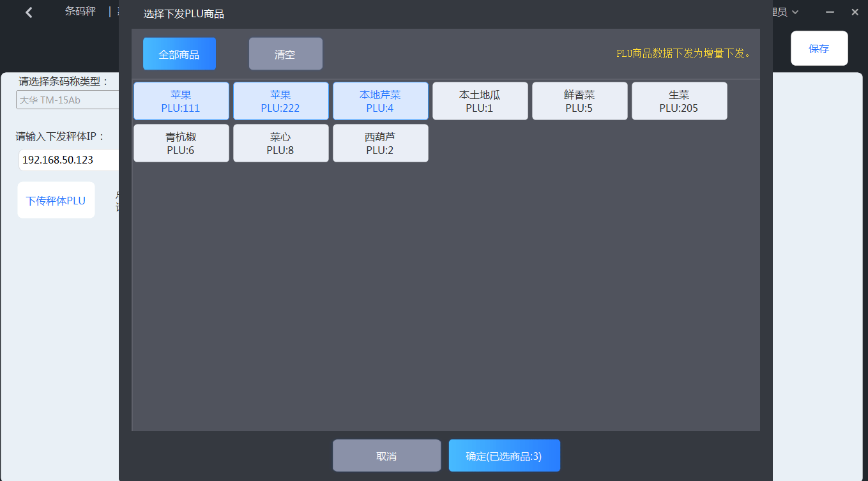The width and height of the screenshot is (868, 481).
Task: Select the 西葫芦 PLU:2 product tile
Action: [381, 143]
